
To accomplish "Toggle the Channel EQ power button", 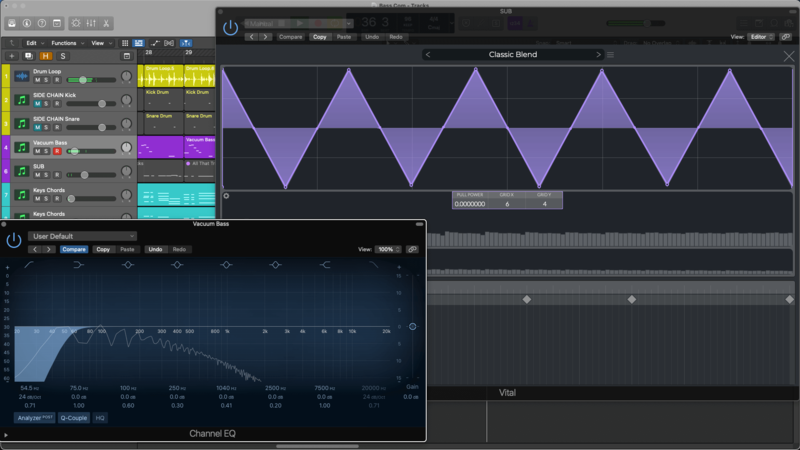I will coord(14,241).
